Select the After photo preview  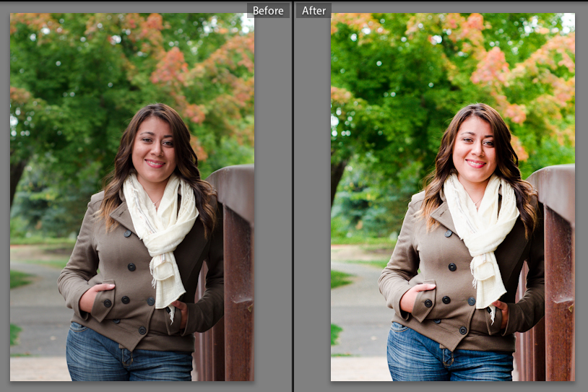(x=452, y=196)
